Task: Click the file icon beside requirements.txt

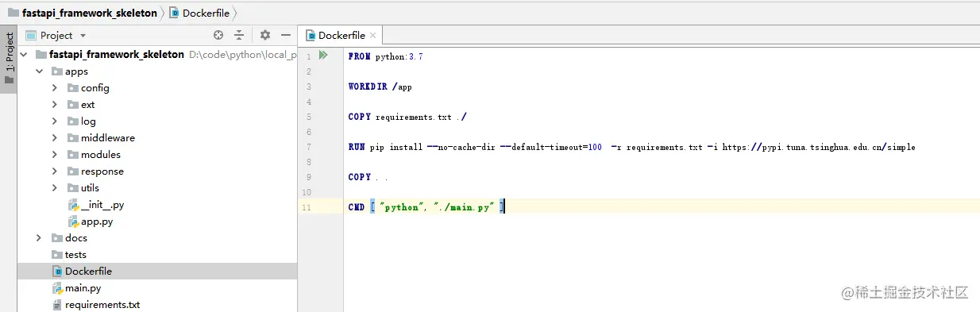Action: coord(57,305)
